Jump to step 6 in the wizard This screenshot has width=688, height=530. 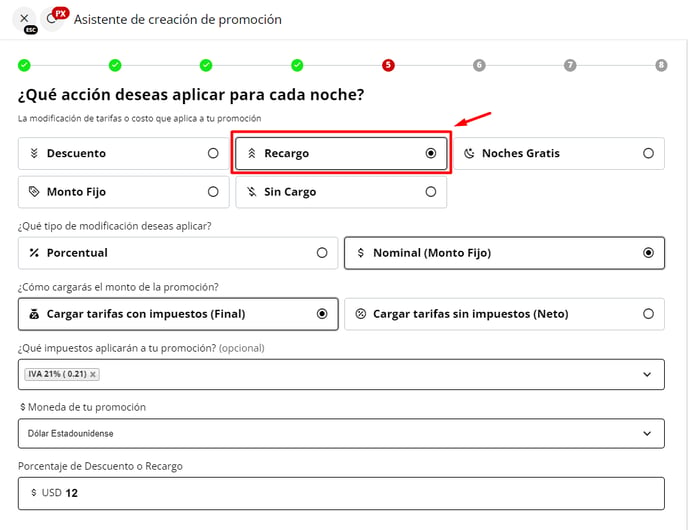(479, 65)
